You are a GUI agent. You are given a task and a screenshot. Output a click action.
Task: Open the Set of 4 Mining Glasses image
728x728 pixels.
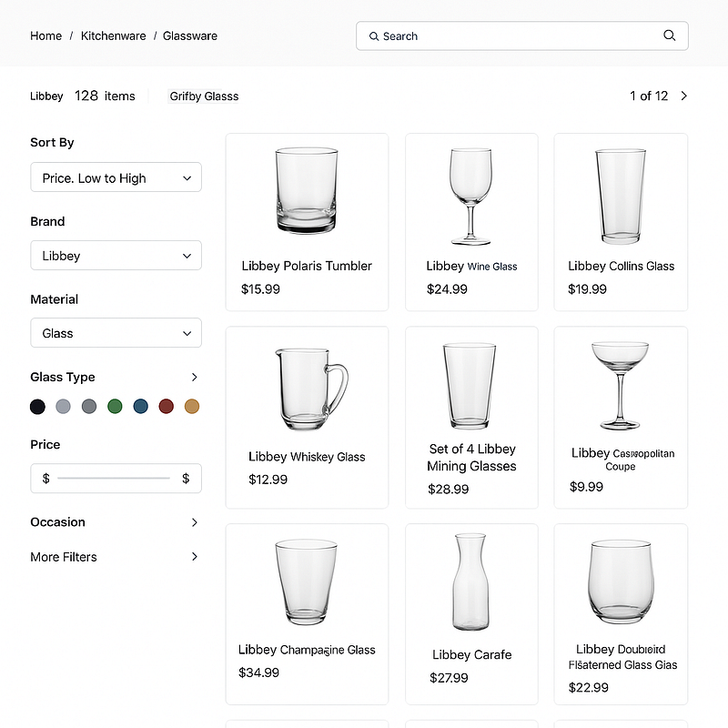[x=470, y=386]
